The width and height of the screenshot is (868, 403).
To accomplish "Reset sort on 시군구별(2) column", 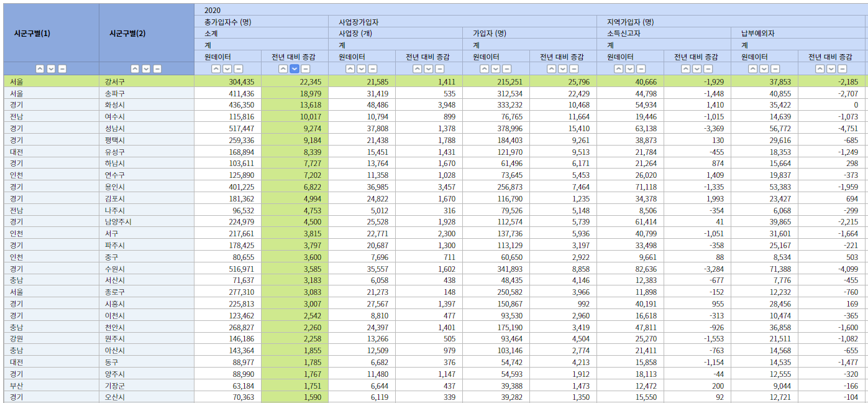I will click(158, 69).
